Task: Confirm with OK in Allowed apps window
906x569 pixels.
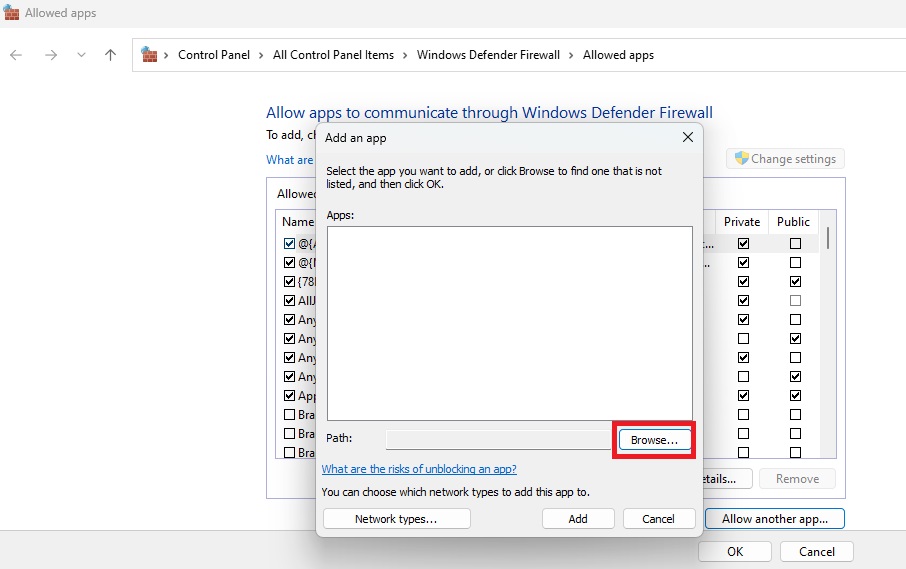Action: point(735,552)
